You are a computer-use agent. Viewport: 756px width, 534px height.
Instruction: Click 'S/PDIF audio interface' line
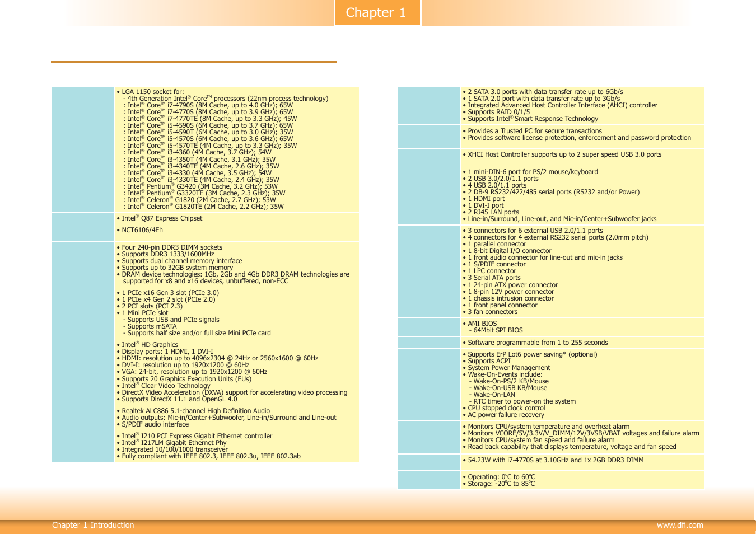coord(153,424)
